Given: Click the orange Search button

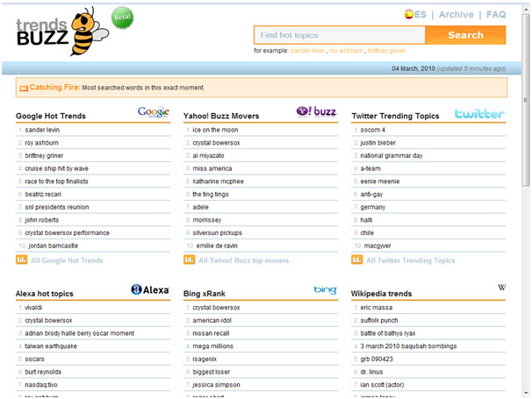Looking at the screenshot, I should pyautogui.click(x=465, y=35).
